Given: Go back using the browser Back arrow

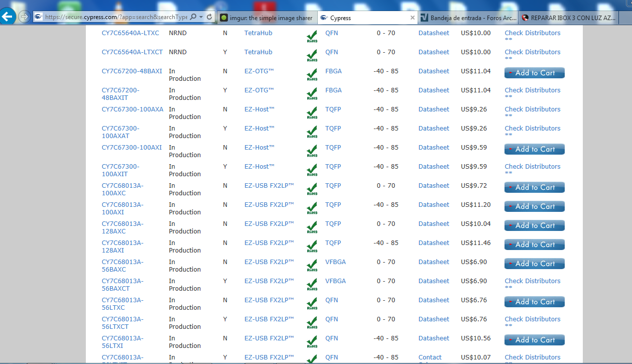Looking at the screenshot, I should [x=8, y=16].
